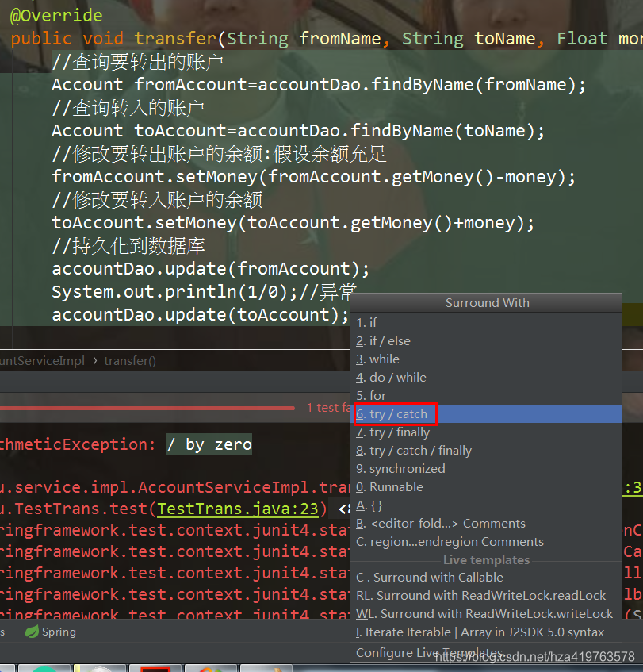The image size is (643, 672).
Task: Click the toAccount.setMoney code line
Action: (x=293, y=223)
